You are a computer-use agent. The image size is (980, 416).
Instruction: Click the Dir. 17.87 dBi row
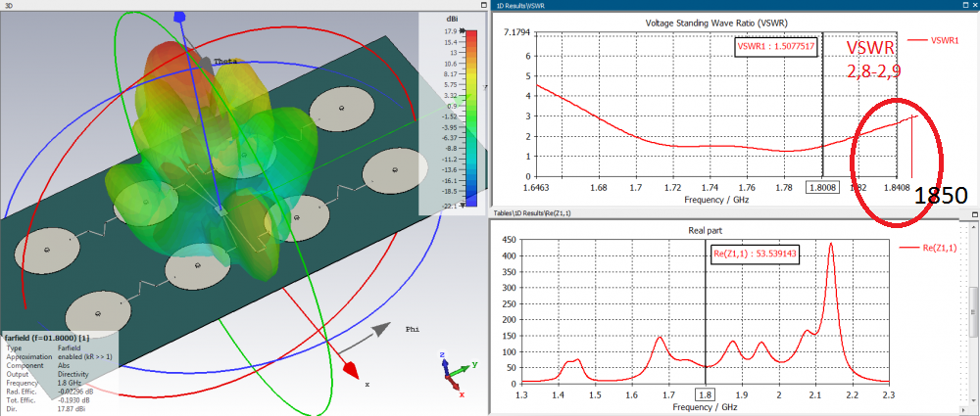click(46, 408)
